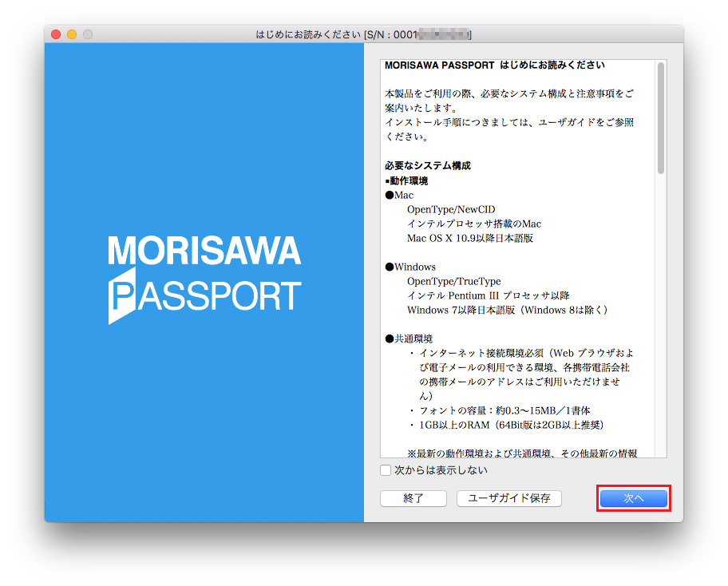Select the red close traffic light
The image size is (728, 586).
[x=54, y=34]
